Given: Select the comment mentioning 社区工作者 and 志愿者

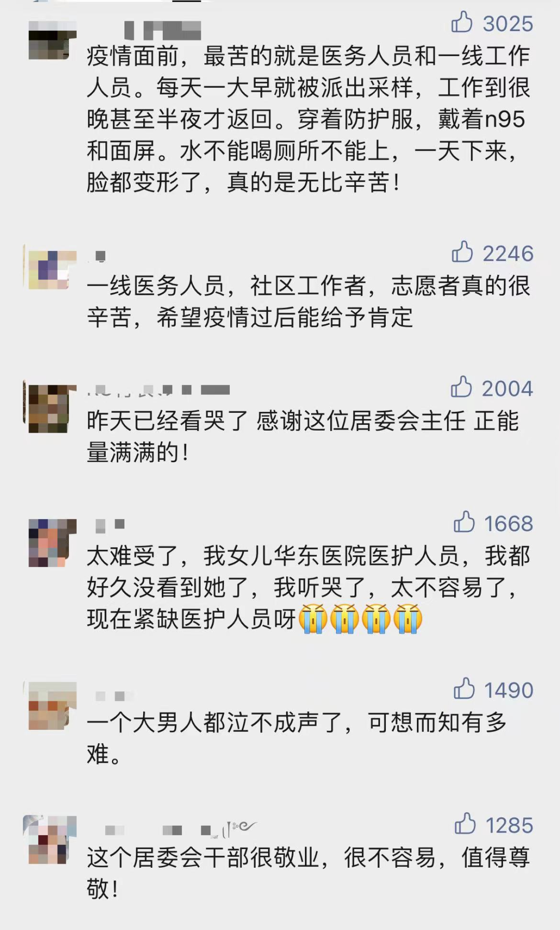Looking at the screenshot, I should tap(309, 301).
